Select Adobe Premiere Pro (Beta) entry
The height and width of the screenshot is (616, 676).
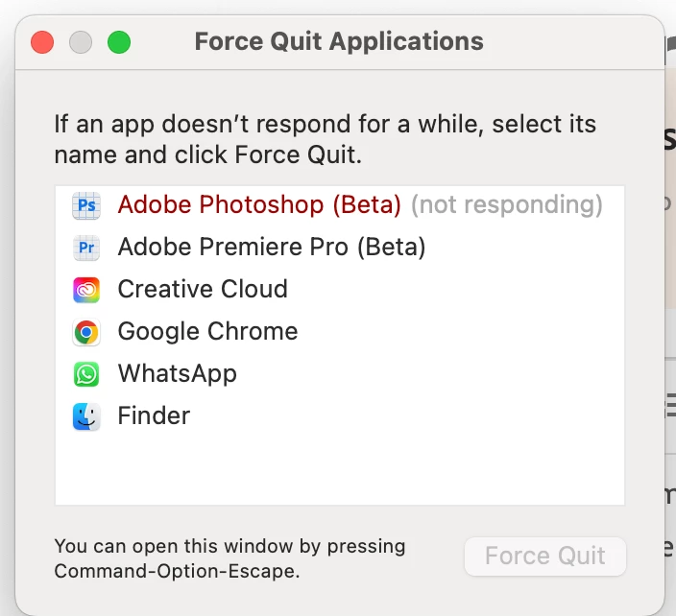click(272, 247)
